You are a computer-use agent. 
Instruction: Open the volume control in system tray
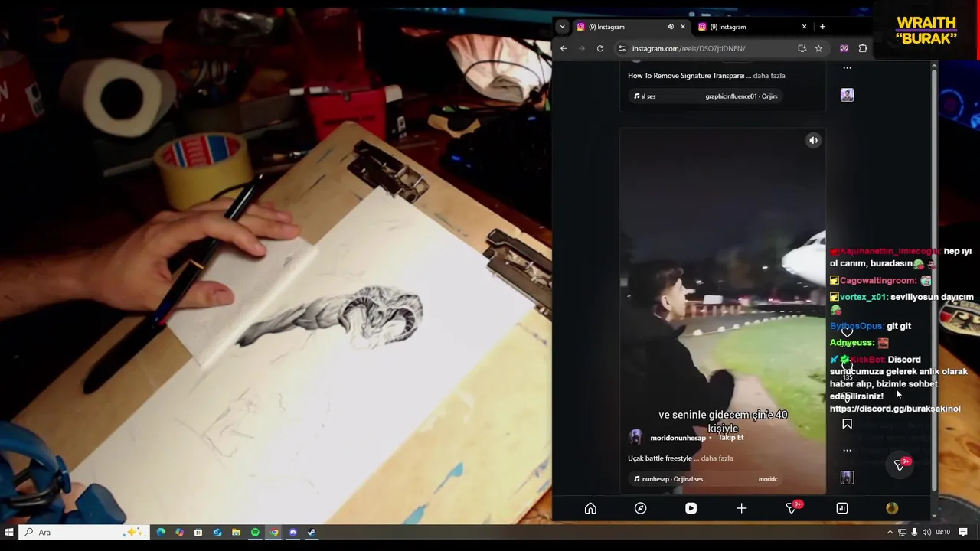[x=926, y=532]
